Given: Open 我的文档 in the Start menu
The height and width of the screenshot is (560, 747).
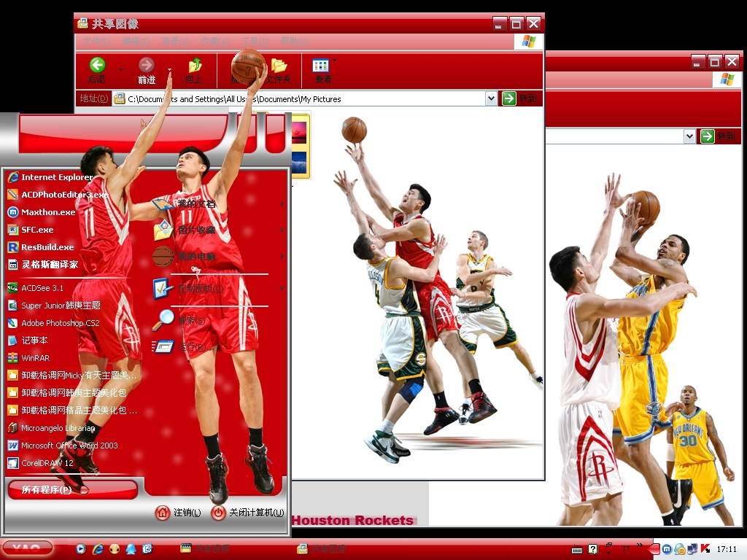Looking at the screenshot, I should pos(185,204).
